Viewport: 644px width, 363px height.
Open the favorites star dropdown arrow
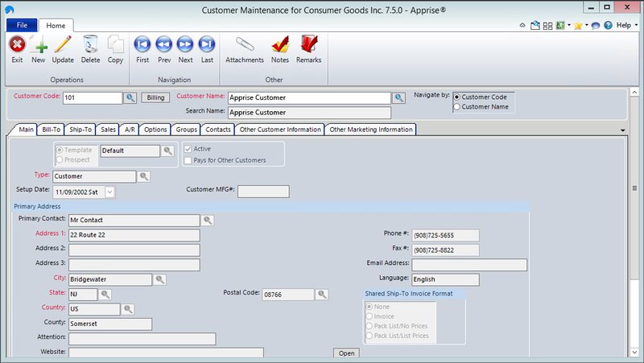(586, 26)
